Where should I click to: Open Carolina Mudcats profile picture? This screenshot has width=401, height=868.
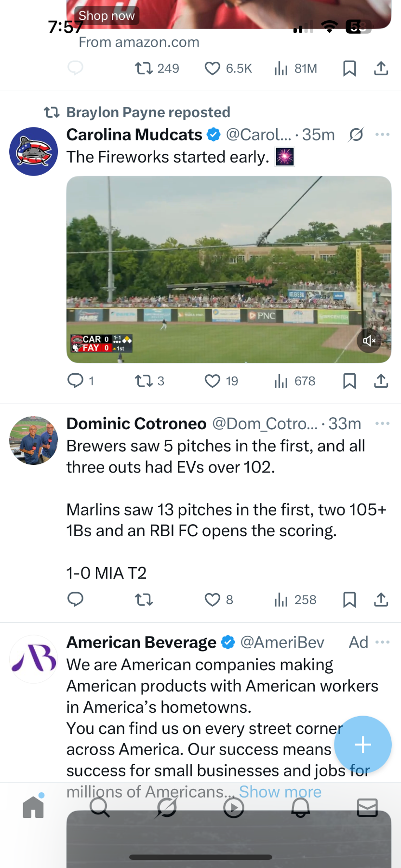coord(34,151)
